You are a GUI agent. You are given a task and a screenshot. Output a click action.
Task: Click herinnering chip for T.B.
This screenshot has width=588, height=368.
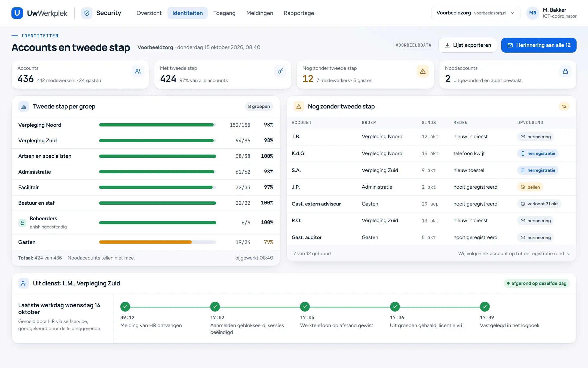tap(535, 137)
